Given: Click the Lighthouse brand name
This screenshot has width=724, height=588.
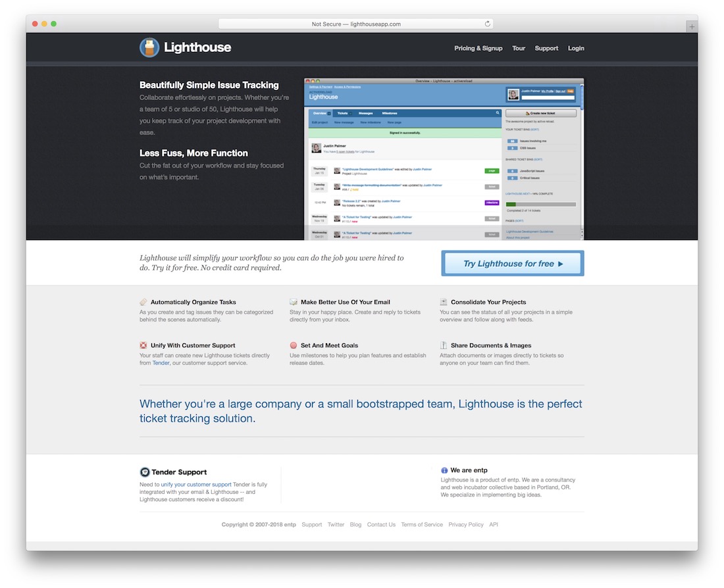Looking at the screenshot, I should 197,47.
